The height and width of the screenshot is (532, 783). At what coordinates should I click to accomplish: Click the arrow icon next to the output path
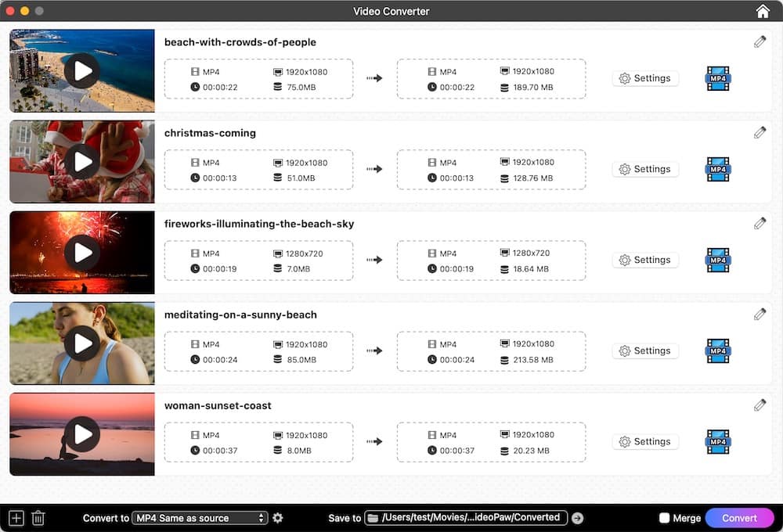point(577,517)
